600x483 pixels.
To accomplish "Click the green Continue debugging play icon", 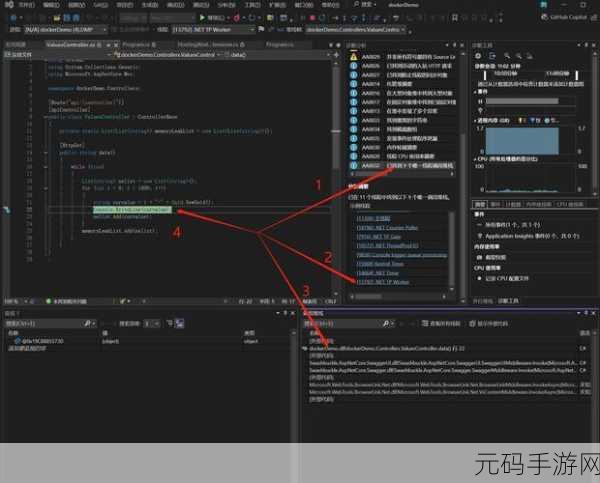I will coord(202,18).
